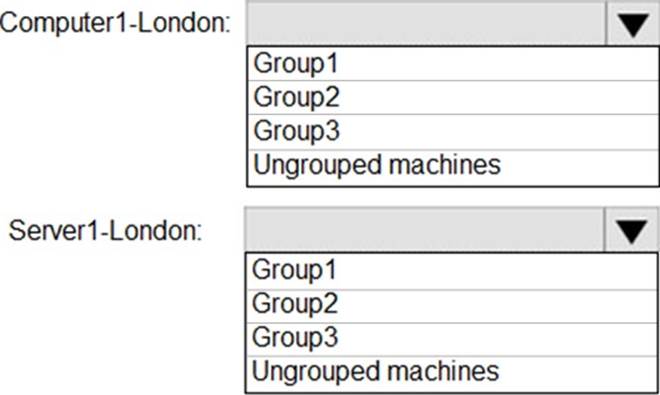Click the Server1-London label text
The image size is (660, 395).
[105, 230]
